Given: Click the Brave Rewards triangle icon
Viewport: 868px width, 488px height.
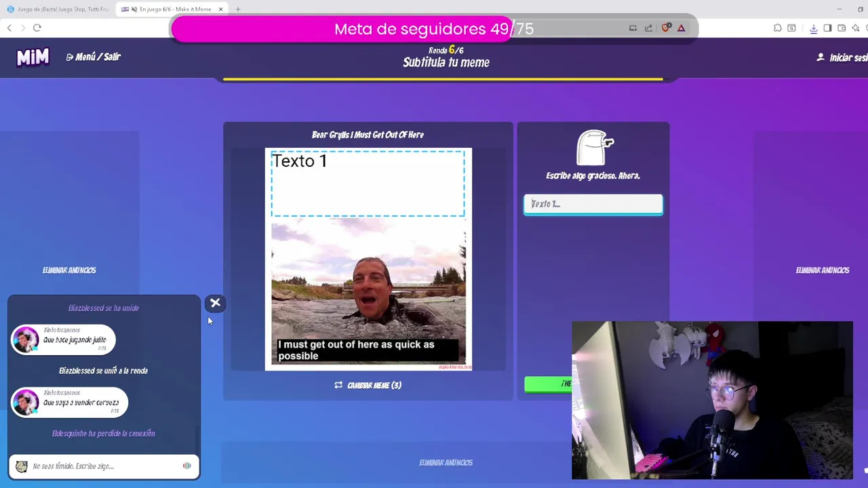Looking at the screenshot, I should [681, 28].
